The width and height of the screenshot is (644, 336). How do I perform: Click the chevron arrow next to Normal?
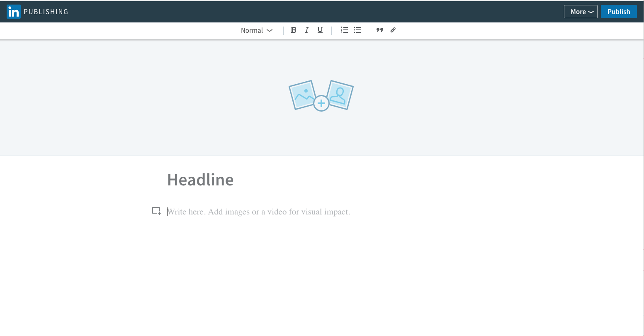(x=270, y=30)
